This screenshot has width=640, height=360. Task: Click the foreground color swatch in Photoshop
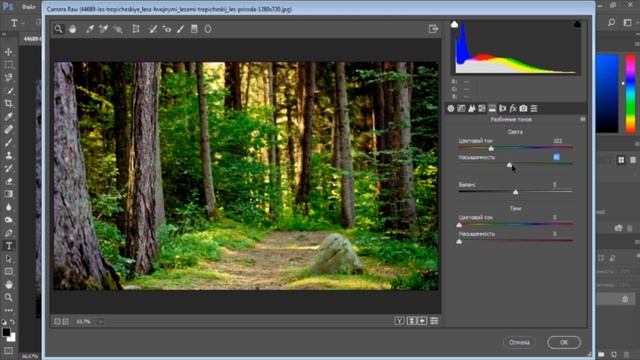6,332
